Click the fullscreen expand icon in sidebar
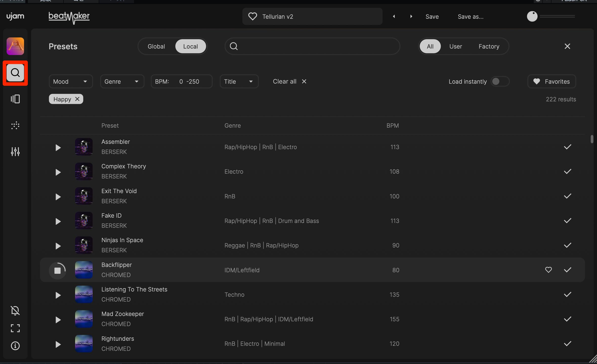The image size is (597, 364). click(x=15, y=328)
